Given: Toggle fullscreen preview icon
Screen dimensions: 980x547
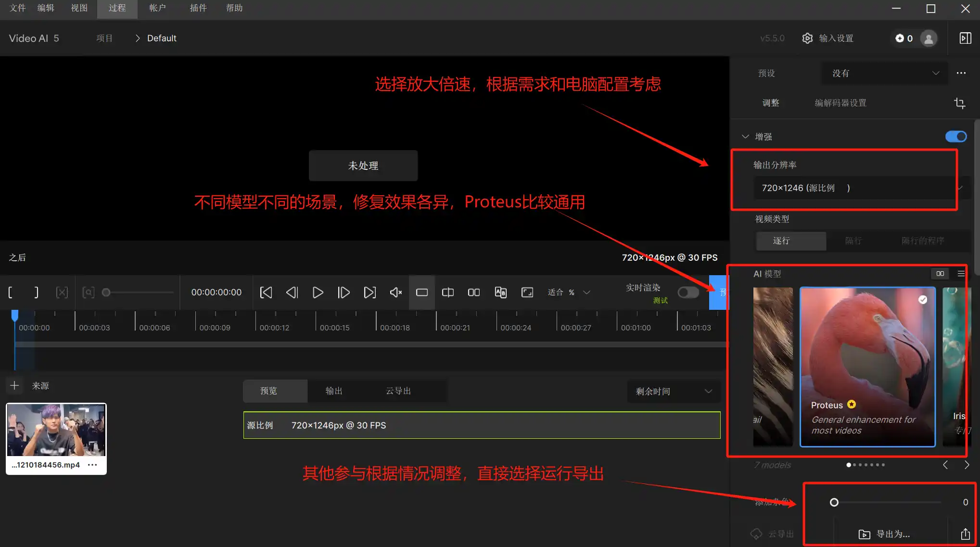Looking at the screenshot, I should coord(527,292).
